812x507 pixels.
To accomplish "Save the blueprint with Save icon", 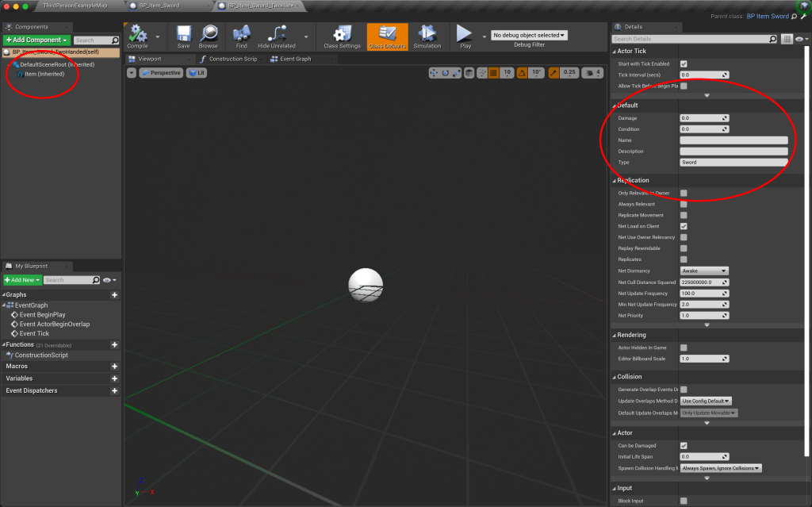I will point(183,33).
